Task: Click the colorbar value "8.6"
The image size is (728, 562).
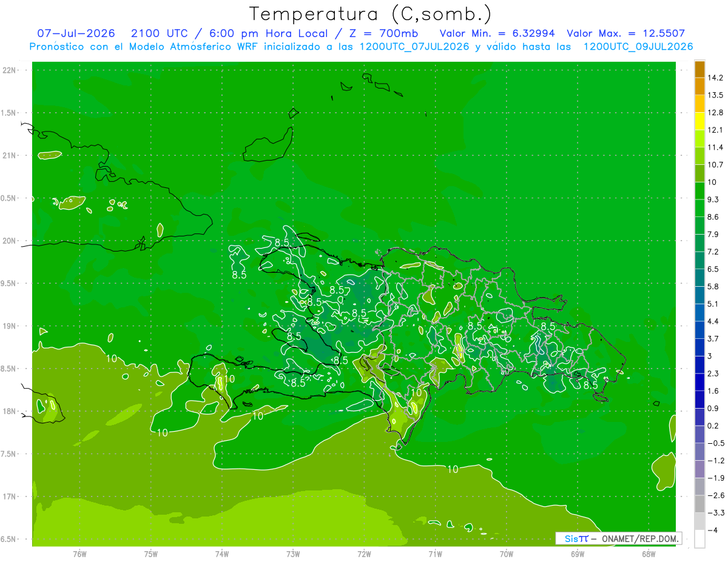Action: click(x=713, y=217)
